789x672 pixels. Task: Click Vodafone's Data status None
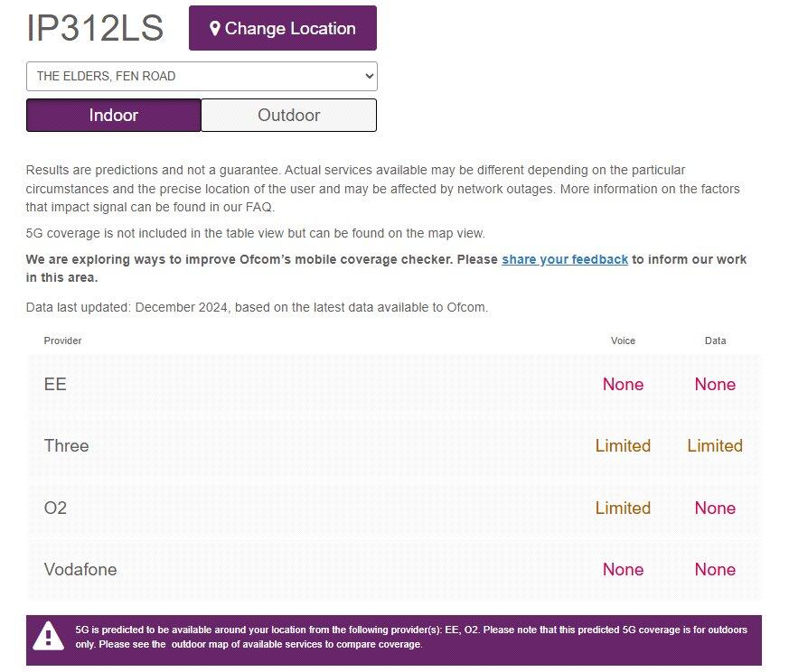point(715,570)
